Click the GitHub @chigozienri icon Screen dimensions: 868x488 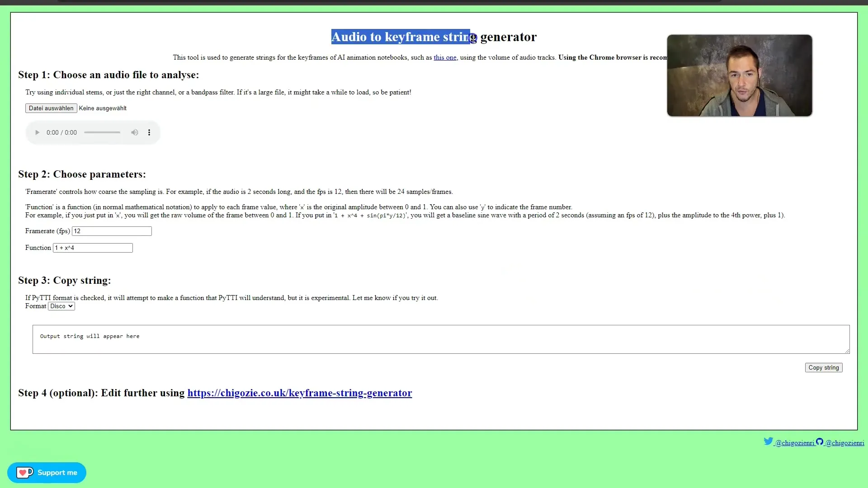[x=820, y=441]
